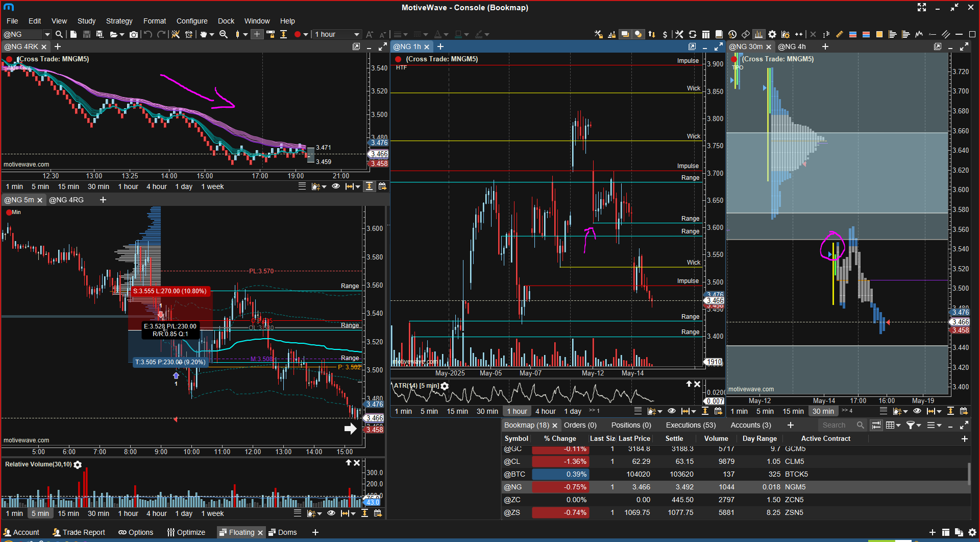Expand the candle bar type dropdown arrow

(x=246, y=35)
